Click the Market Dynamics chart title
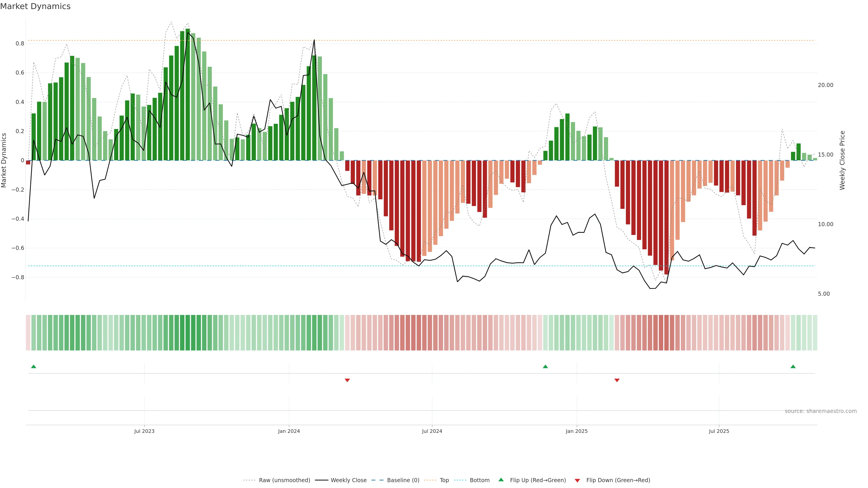The height and width of the screenshot is (488, 868). pyautogui.click(x=35, y=6)
